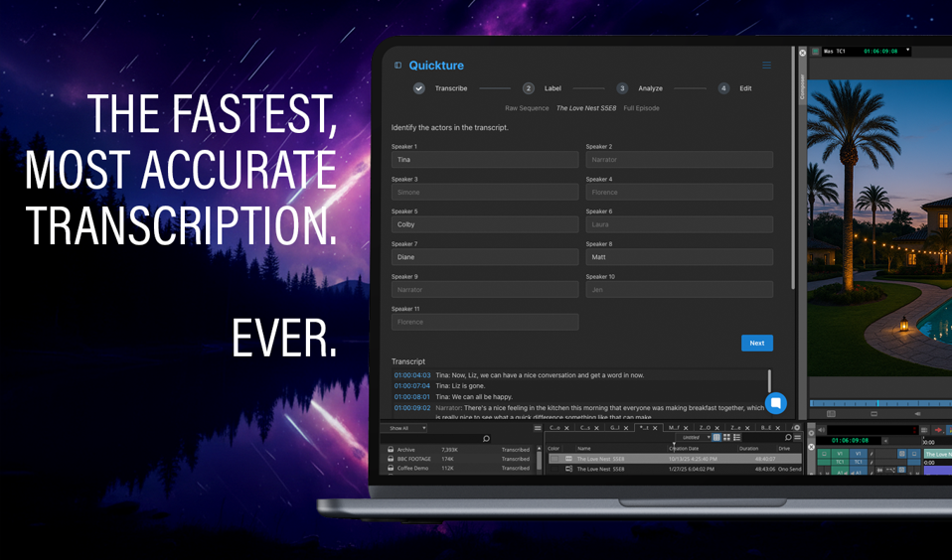
Task: Open the Untitled bin view dropdown
Action: pos(695,438)
